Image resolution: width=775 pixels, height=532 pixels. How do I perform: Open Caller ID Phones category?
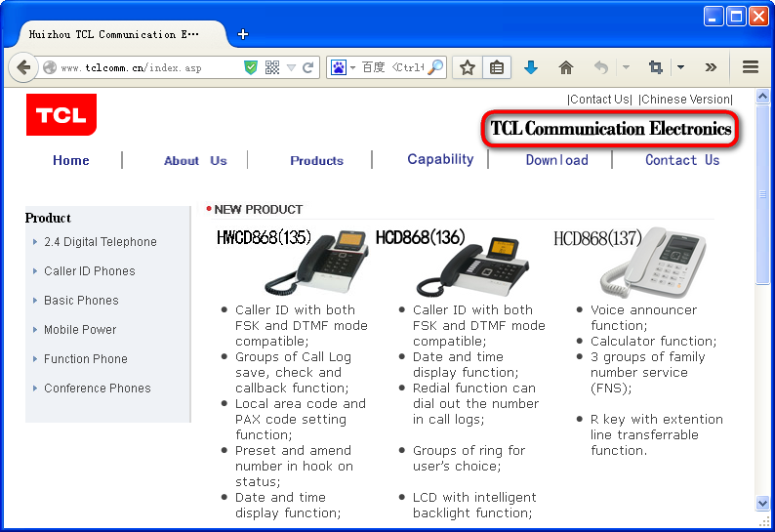point(90,271)
